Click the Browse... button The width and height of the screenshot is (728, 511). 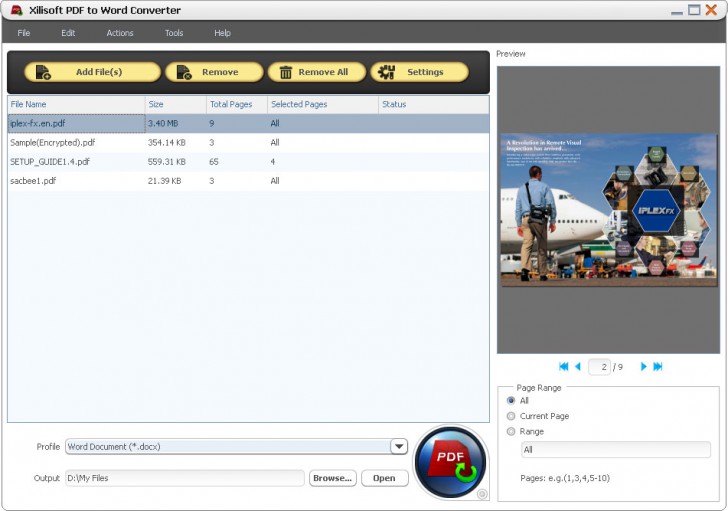coord(332,478)
